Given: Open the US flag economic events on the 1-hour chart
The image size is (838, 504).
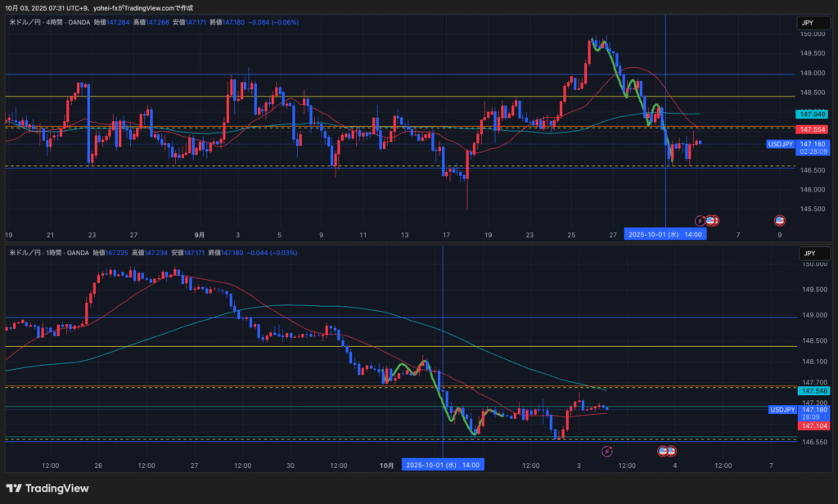Looking at the screenshot, I should 667,451.
